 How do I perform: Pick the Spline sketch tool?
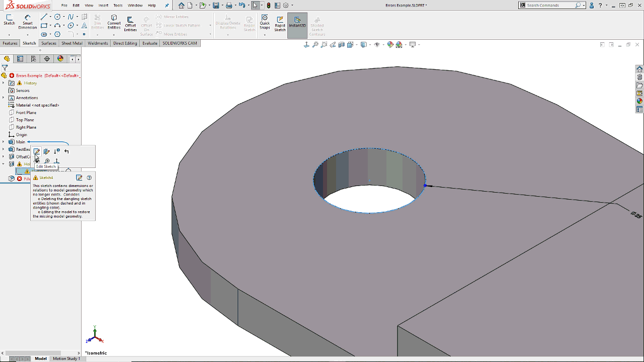click(x=71, y=17)
